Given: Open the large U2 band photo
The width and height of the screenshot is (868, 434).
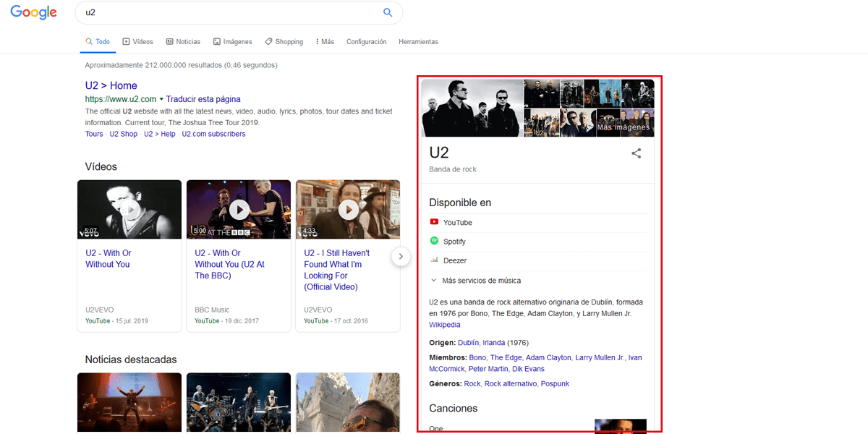Looking at the screenshot, I should point(472,108).
